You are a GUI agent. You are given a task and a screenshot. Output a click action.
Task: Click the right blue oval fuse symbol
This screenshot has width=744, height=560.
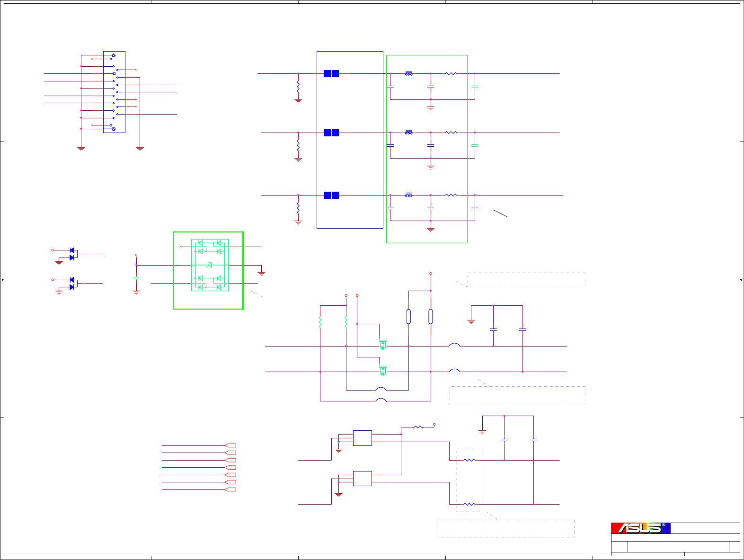(x=431, y=316)
